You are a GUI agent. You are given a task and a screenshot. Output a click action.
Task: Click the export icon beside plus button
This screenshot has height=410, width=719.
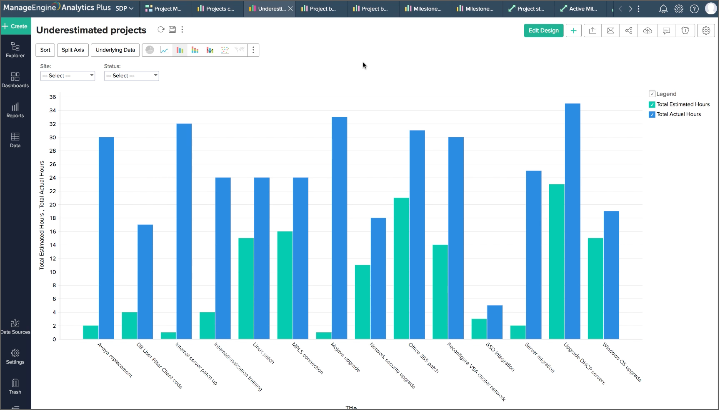click(592, 30)
